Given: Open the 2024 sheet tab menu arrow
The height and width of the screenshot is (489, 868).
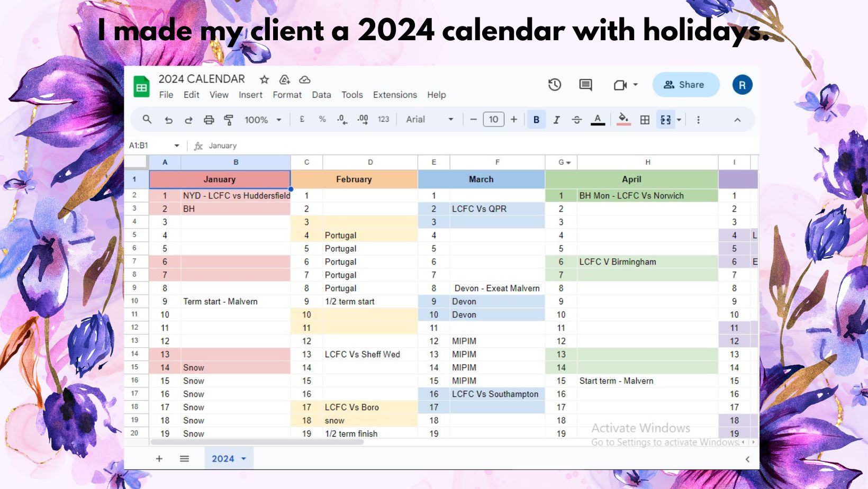Looking at the screenshot, I should (244, 459).
